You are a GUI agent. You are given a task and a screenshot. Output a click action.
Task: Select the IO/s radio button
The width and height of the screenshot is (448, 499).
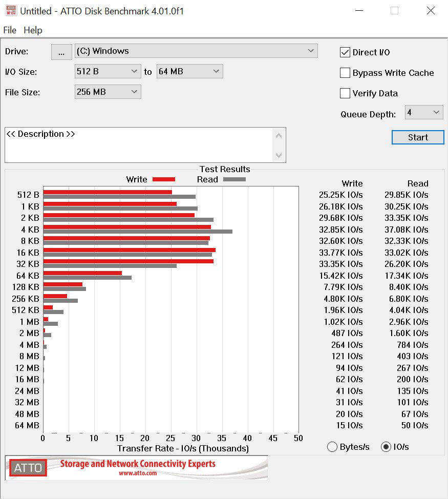point(386,447)
